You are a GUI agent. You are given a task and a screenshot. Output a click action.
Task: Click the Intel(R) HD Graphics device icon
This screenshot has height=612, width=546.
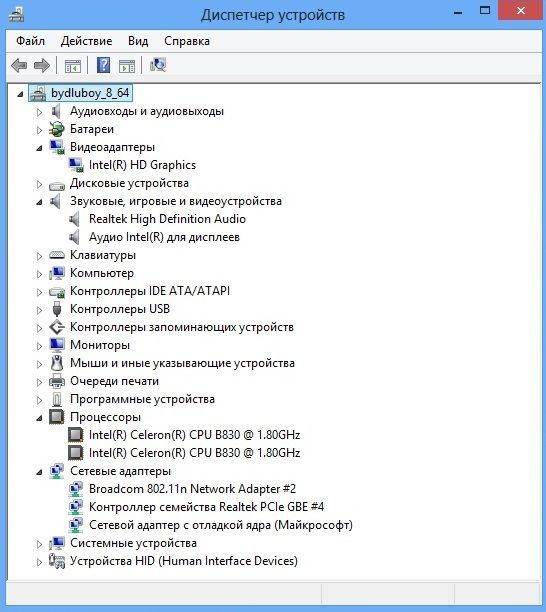pos(76,165)
